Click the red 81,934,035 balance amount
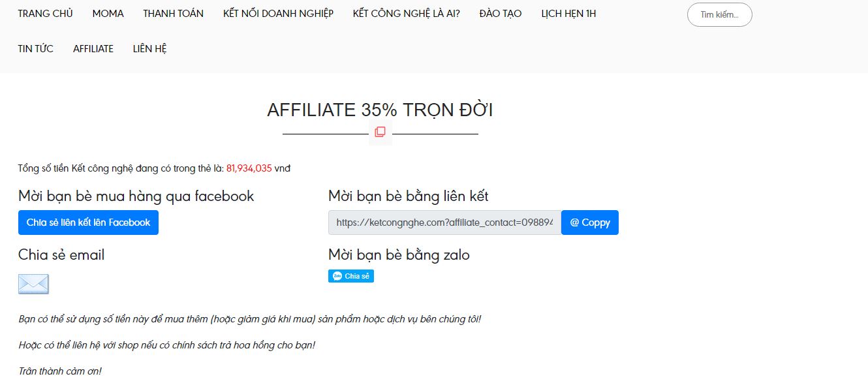 (x=249, y=168)
